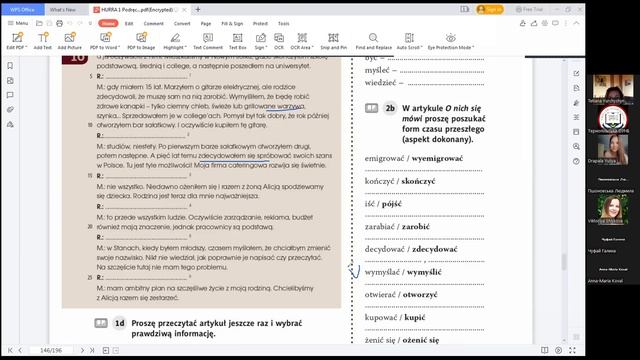Screen dimensions: 640x360
Task: Click the Add Picture tool
Action: (70, 41)
